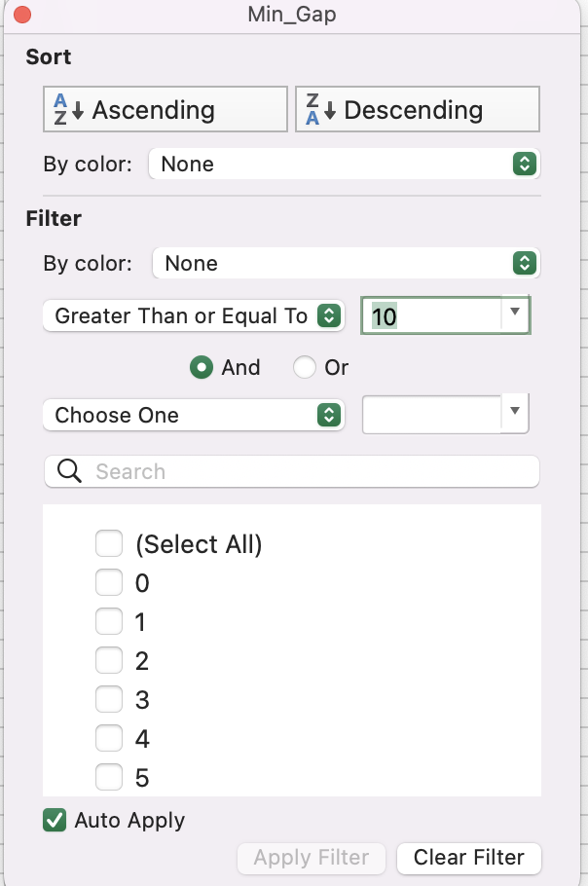Open the dropdown arrow beside the empty value box
Image resolution: width=588 pixels, height=886 pixels.
(x=515, y=413)
